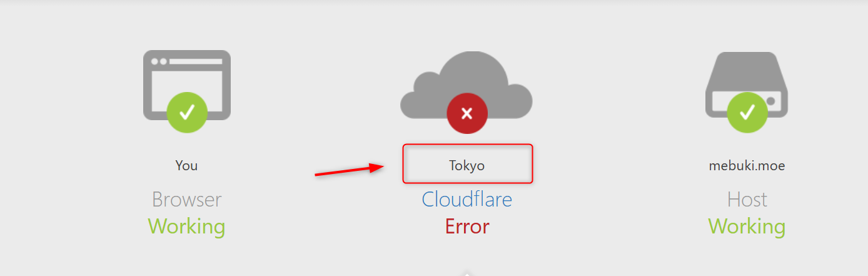Click Working status under Host

pyautogui.click(x=747, y=226)
